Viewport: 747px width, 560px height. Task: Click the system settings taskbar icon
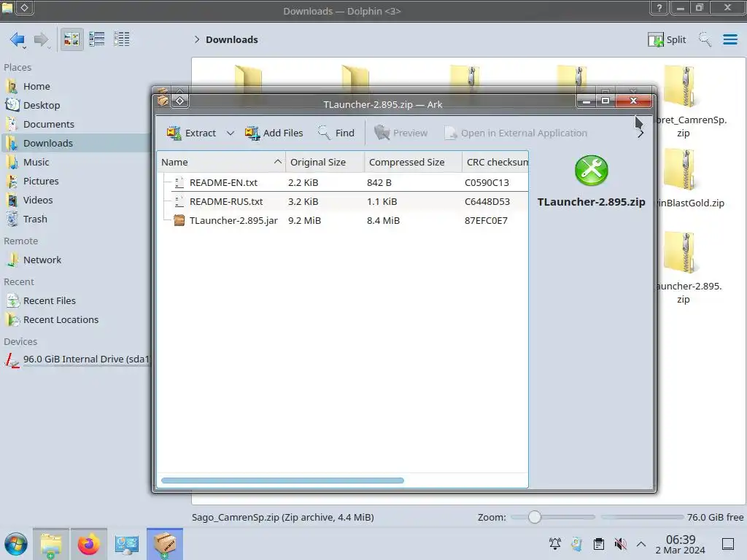click(x=127, y=544)
